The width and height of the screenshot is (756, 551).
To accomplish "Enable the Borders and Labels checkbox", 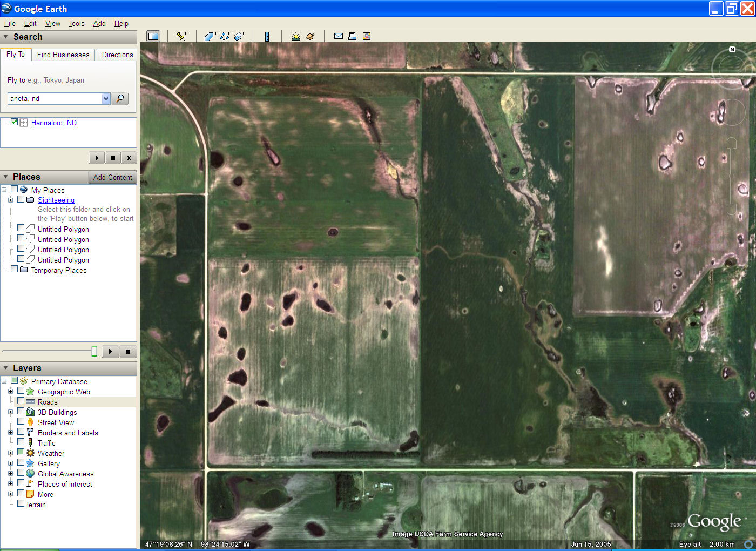I will pyautogui.click(x=21, y=432).
